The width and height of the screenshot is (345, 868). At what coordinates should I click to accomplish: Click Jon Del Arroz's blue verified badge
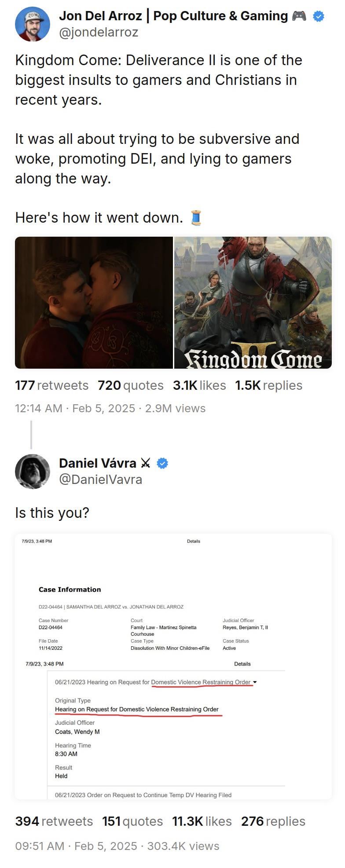click(x=319, y=16)
